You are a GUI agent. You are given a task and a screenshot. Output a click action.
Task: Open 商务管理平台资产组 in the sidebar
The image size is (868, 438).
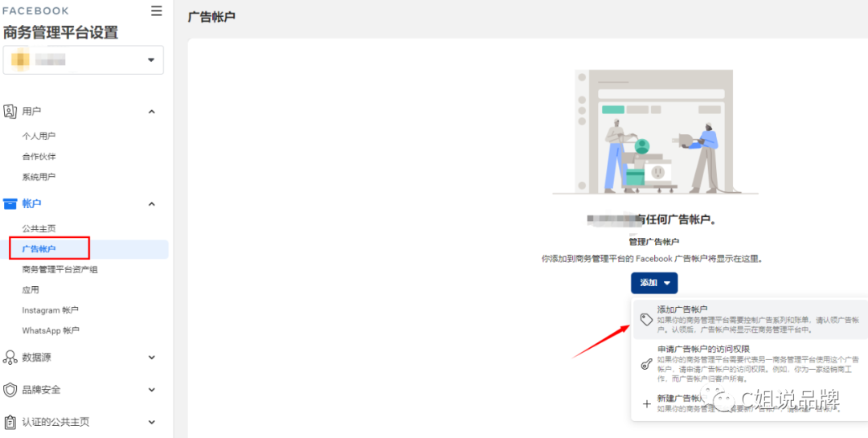[x=59, y=270]
